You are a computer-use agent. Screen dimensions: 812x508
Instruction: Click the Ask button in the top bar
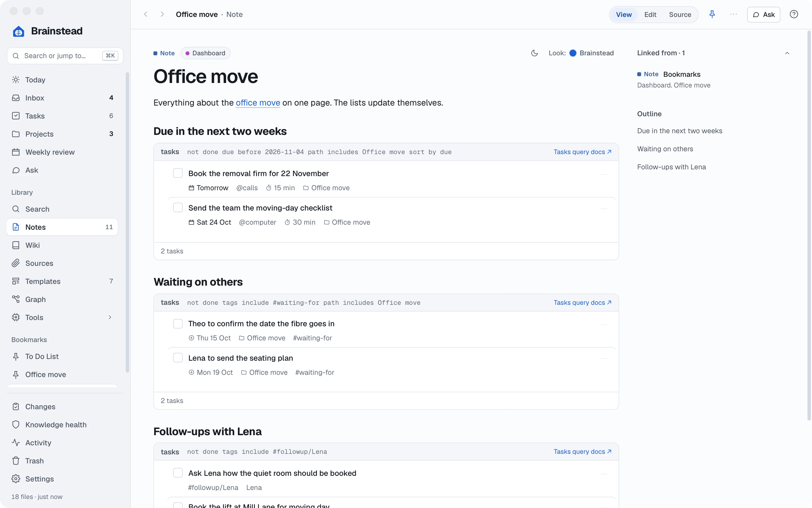click(763, 14)
